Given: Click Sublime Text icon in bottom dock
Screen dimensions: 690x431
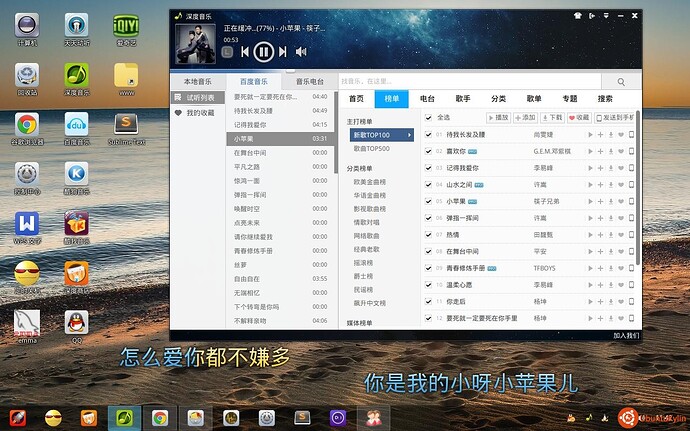Looking at the screenshot, I should click(302, 417).
